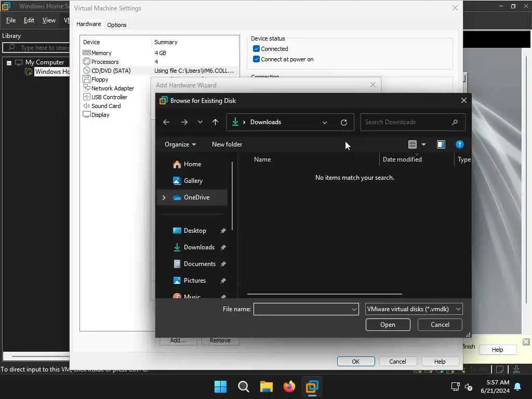This screenshot has width=532, height=399.
Task: Go up one folder level with the up arrow
Action: pyautogui.click(x=215, y=122)
